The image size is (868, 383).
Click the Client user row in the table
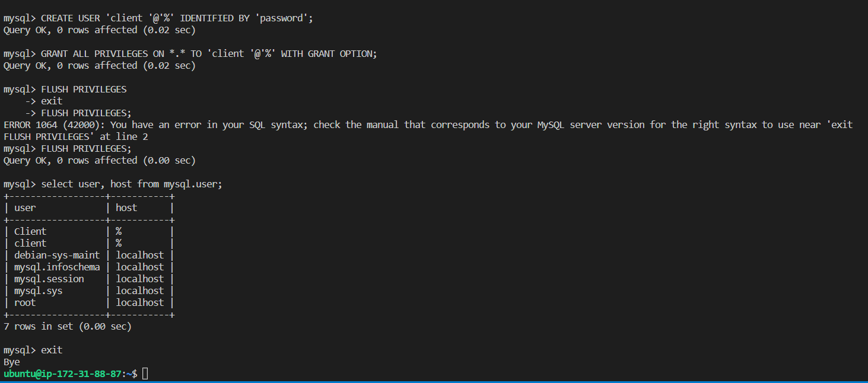[30, 231]
